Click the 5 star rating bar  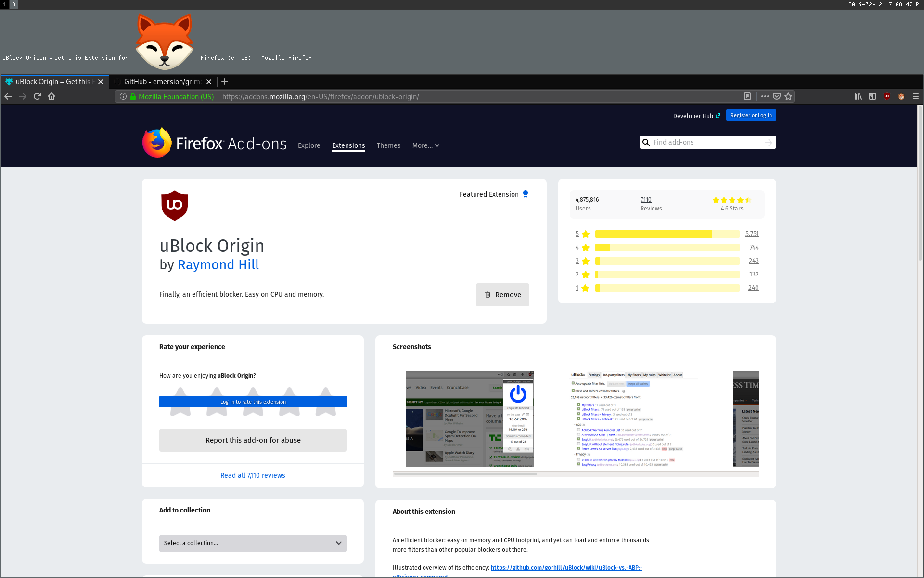pyautogui.click(x=667, y=234)
